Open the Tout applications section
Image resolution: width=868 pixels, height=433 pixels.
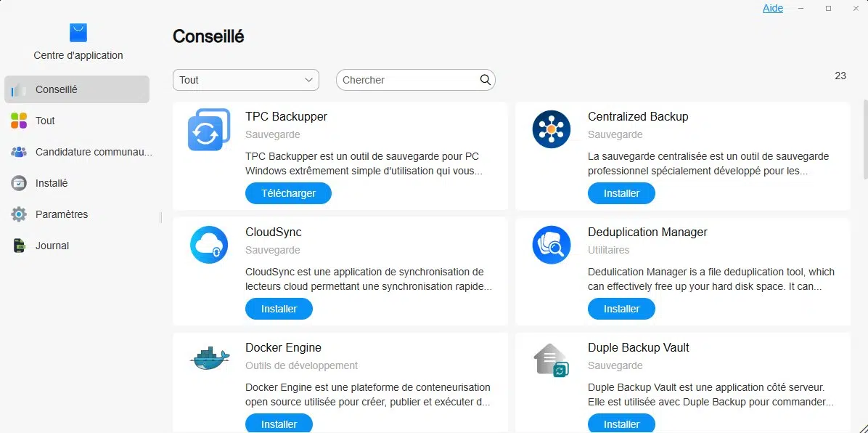pos(77,121)
